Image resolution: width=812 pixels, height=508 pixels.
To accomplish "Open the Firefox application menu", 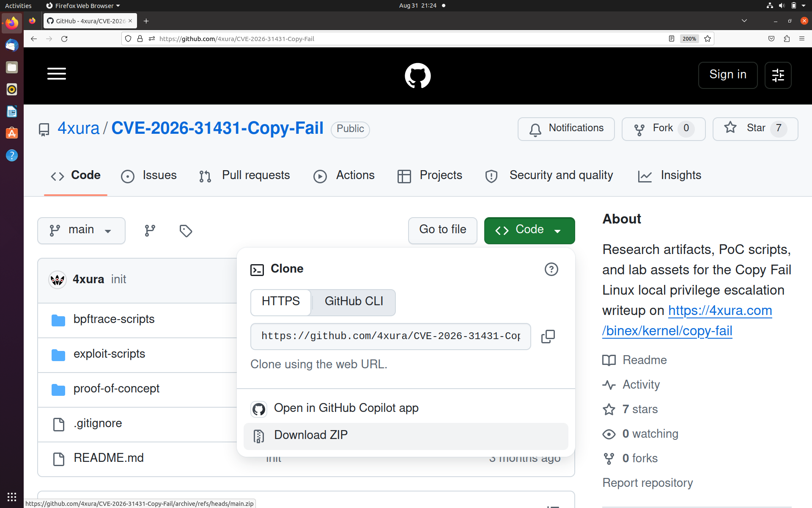I will point(802,39).
